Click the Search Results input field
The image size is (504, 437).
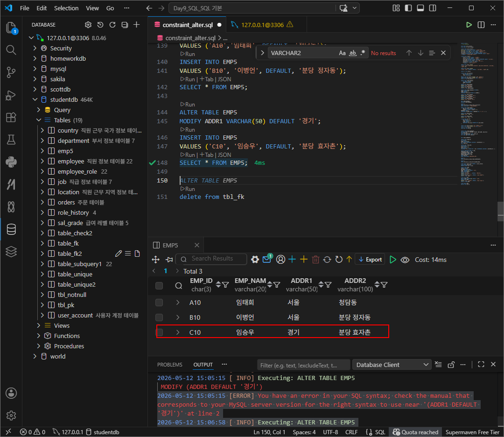click(x=211, y=259)
